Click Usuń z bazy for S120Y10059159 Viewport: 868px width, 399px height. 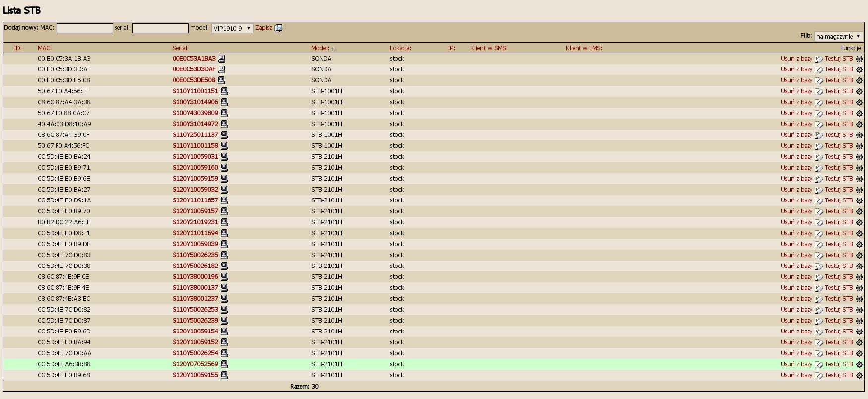click(797, 179)
